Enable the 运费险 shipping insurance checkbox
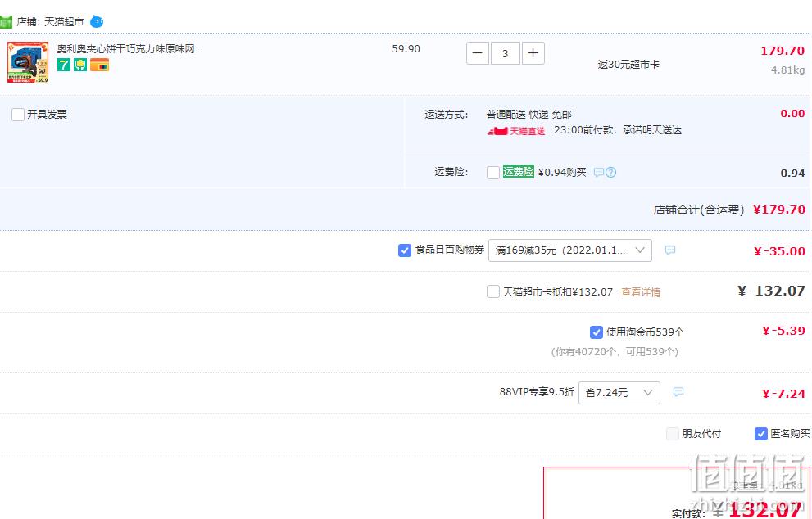Viewport: 812px width, 519px height. pyautogui.click(x=493, y=172)
